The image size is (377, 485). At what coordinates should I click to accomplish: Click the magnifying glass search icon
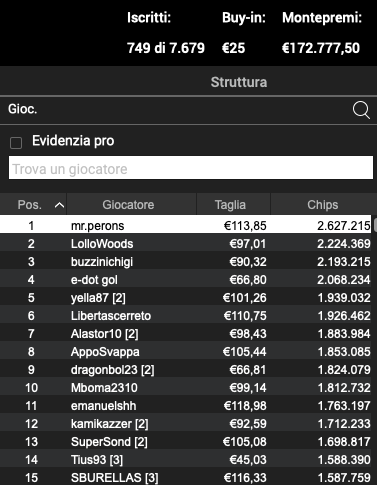click(361, 110)
